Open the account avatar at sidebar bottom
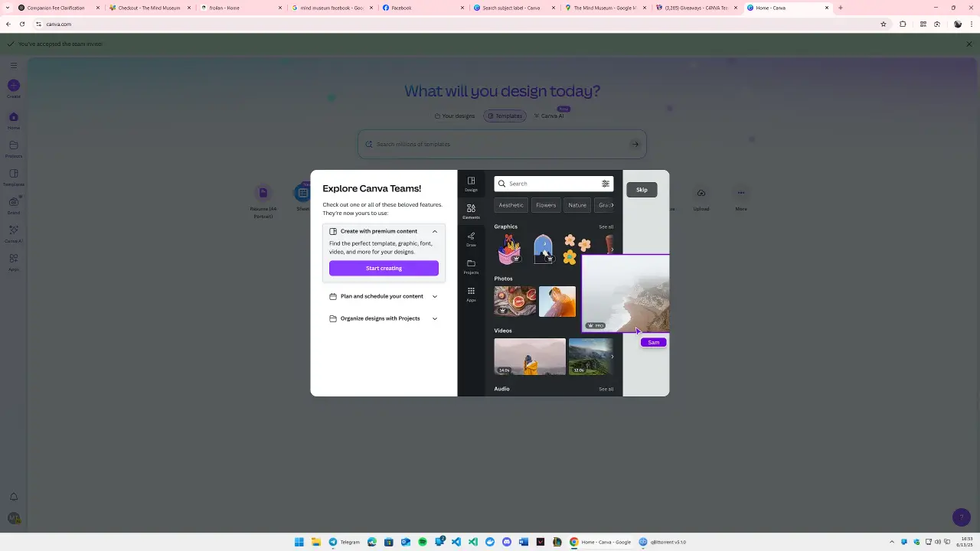The height and width of the screenshot is (551, 980). [14, 518]
